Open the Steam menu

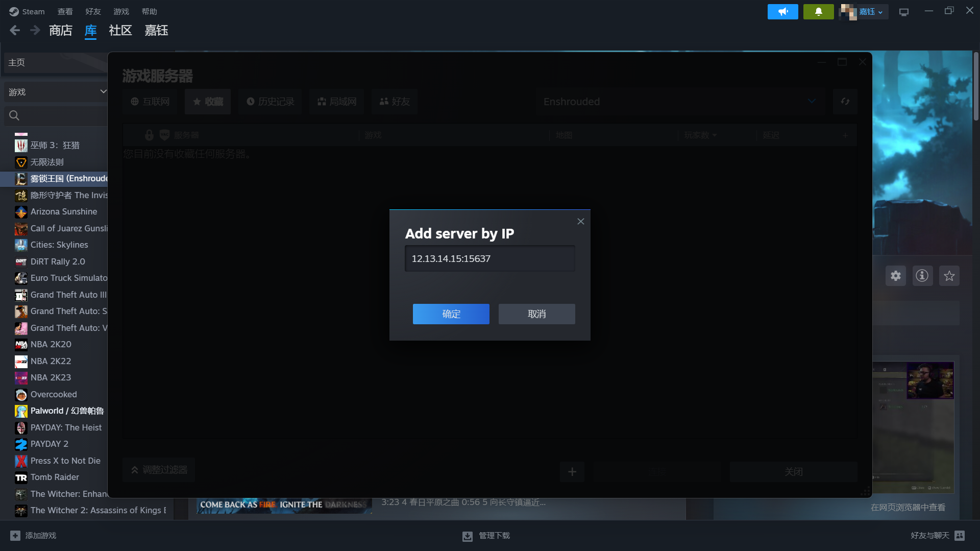(27, 11)
